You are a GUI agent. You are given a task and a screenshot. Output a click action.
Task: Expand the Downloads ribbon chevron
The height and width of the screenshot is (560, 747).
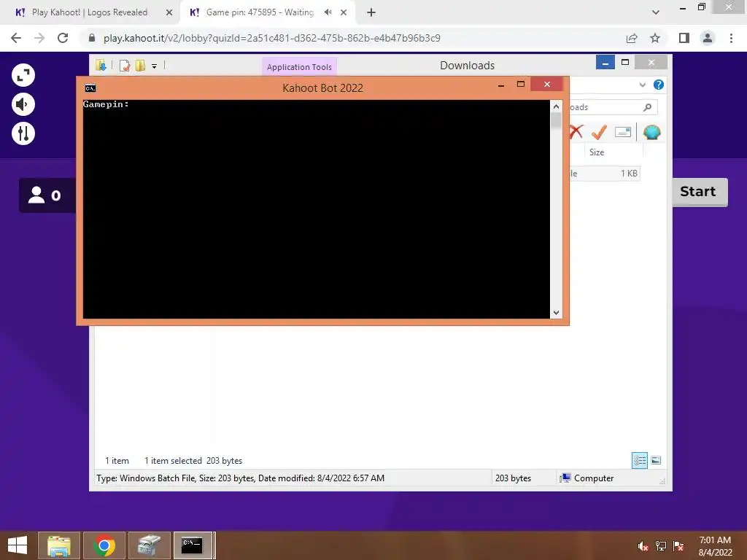[642, 85]
